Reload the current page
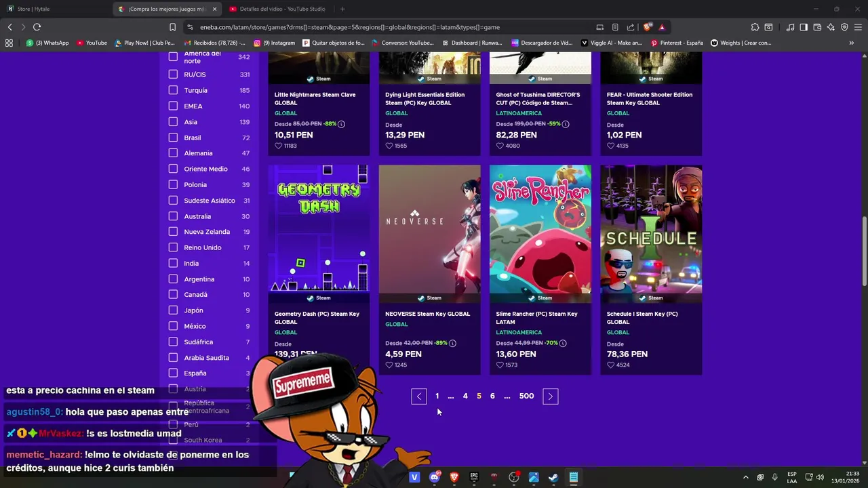868x488 pixels. [x=37, y=27]
